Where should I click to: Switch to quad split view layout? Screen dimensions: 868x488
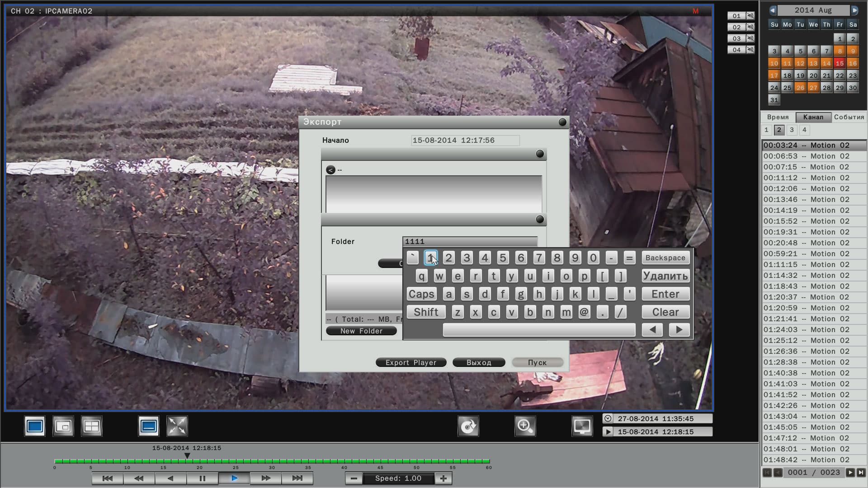pyautogui.click(x=92, y=426)
